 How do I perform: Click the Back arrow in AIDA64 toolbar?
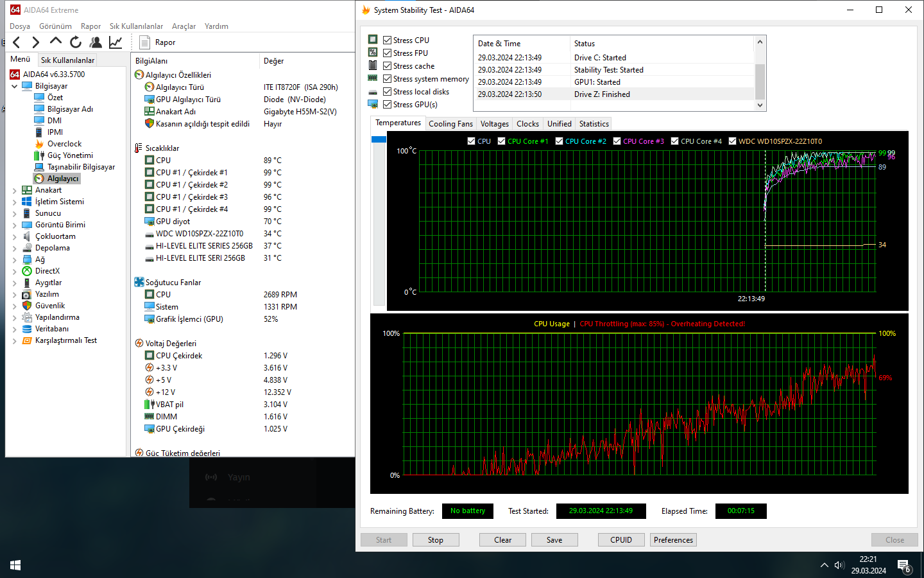(x=17, y=42)
